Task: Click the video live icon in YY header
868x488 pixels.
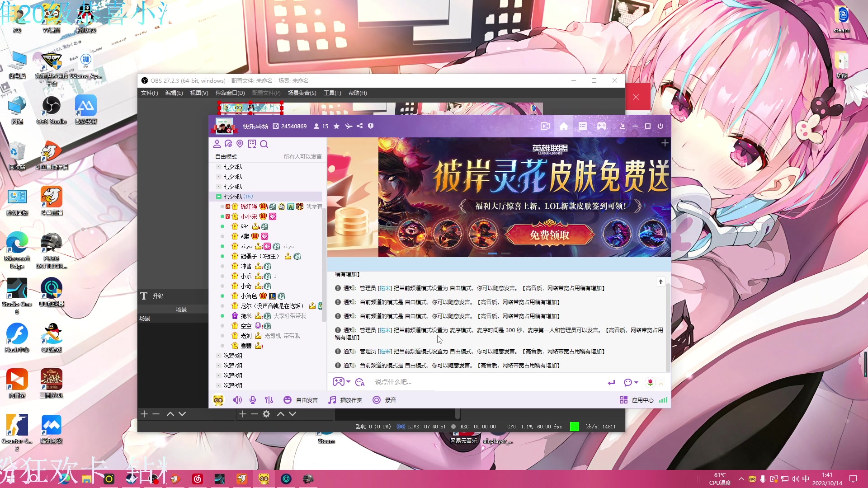Action: pos(545,127)
